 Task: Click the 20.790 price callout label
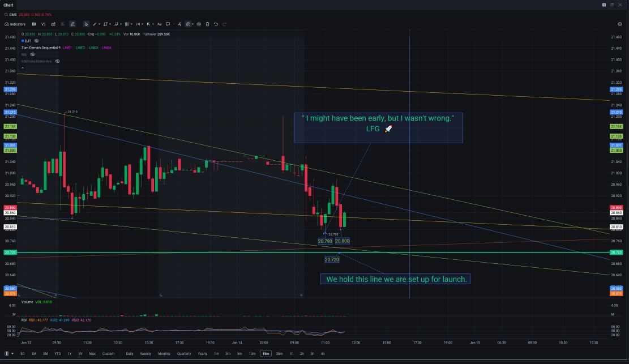[325, 241]
